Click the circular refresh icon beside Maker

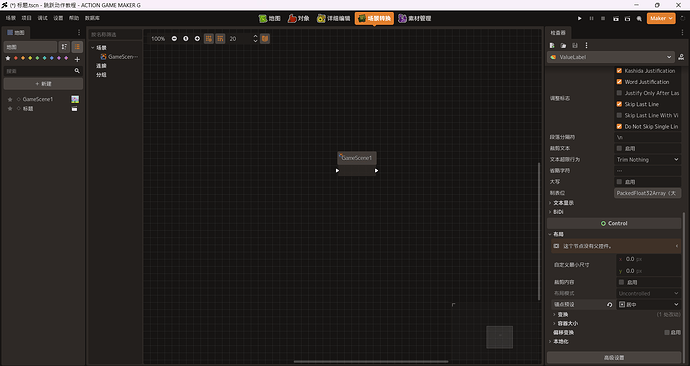(x=683, y=18)
